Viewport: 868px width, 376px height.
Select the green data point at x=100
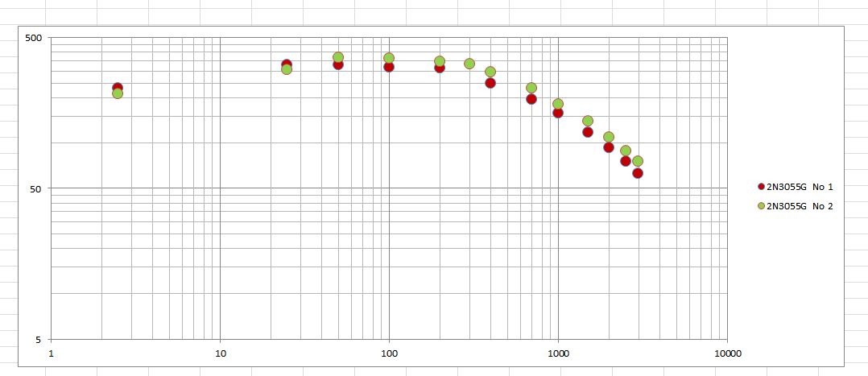(389, 58)
